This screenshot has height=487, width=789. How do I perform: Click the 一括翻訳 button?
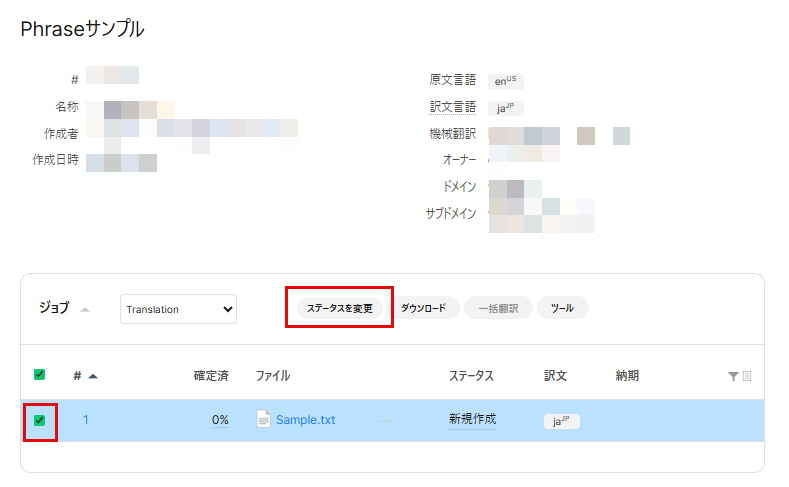click(498, 308)
